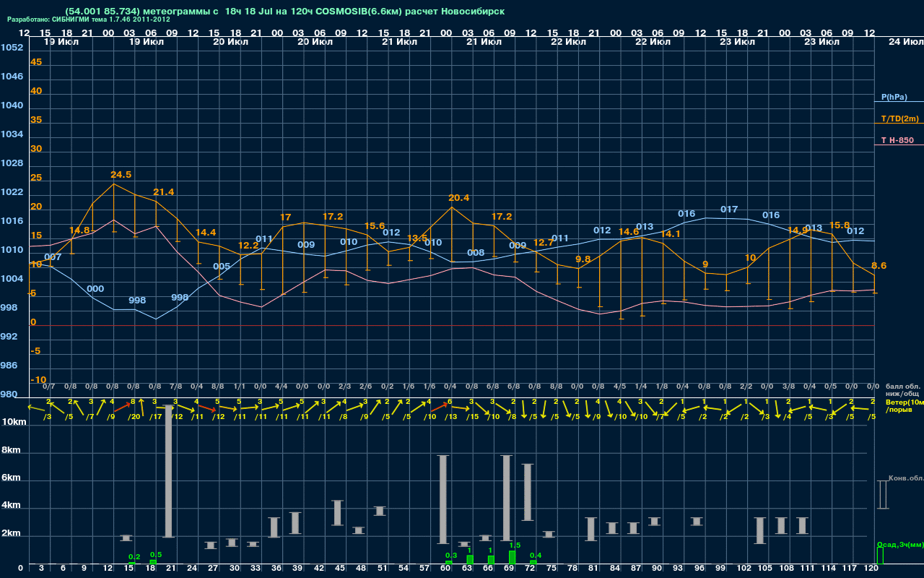Viewport: 924px width, 578px height.
Task: Click the 10km altitude axis label
Action: tap(14, 421)
